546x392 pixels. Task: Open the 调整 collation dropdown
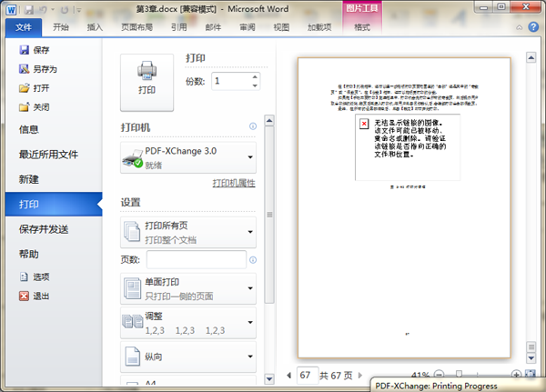pyautogui.click(x=188, y=323)
